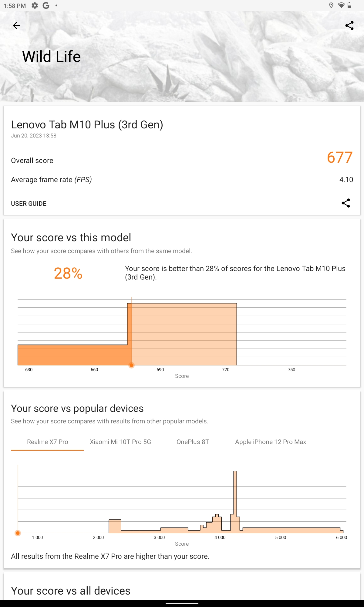This screenshot has height=607, width=364.
Task: Tap orange score marker on model chart
Action: click(x=131, y=365)
